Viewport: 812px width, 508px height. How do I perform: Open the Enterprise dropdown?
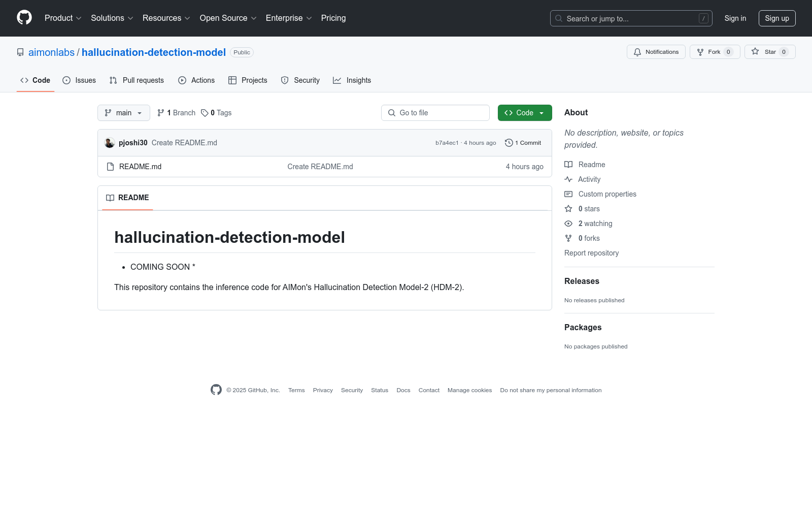(289, 18)
